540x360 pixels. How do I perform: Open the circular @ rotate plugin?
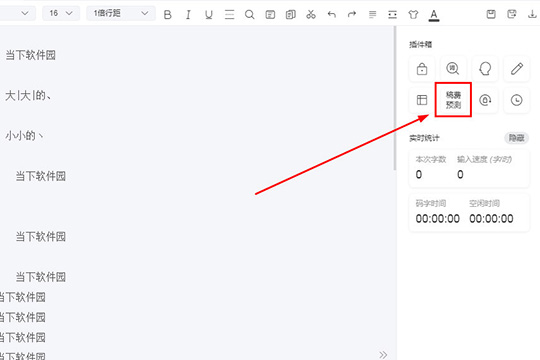click(485, 100)
